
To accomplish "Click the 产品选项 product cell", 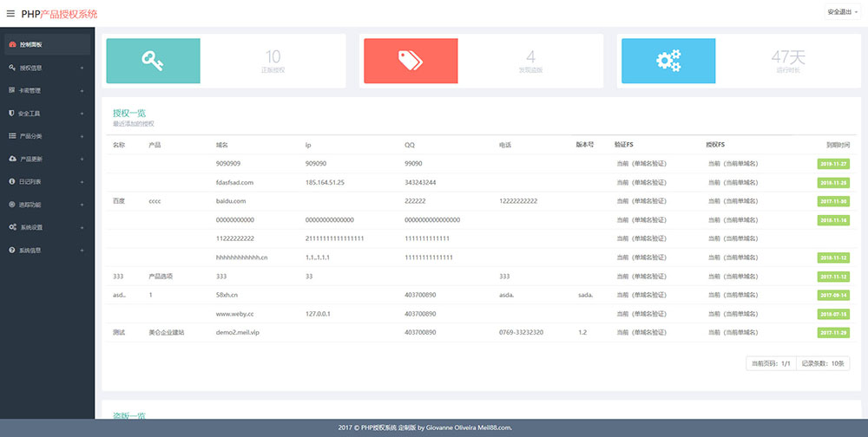I will pos(161,277).
